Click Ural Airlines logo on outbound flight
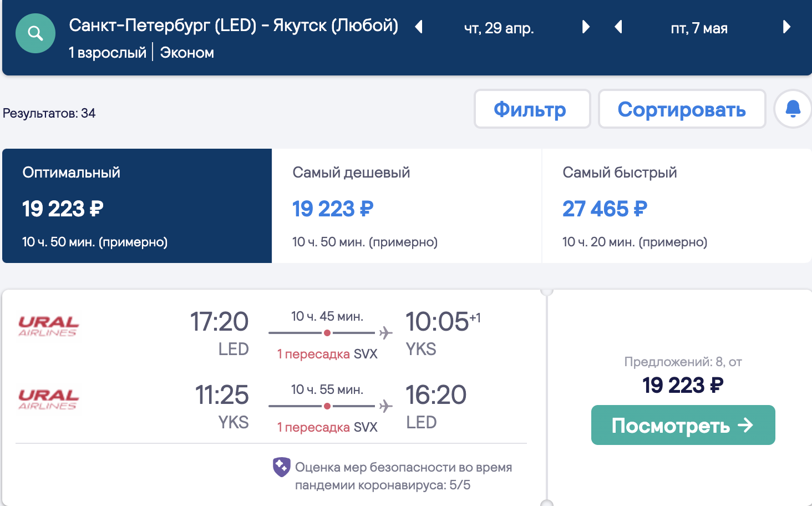 (48, 326)
